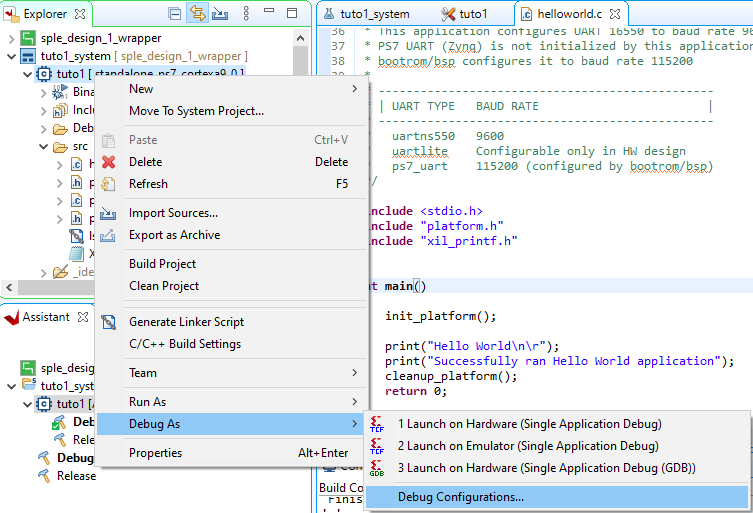Click the return 0; code line
This screenshot has width=753, height=513.
[x=416, y=391]
